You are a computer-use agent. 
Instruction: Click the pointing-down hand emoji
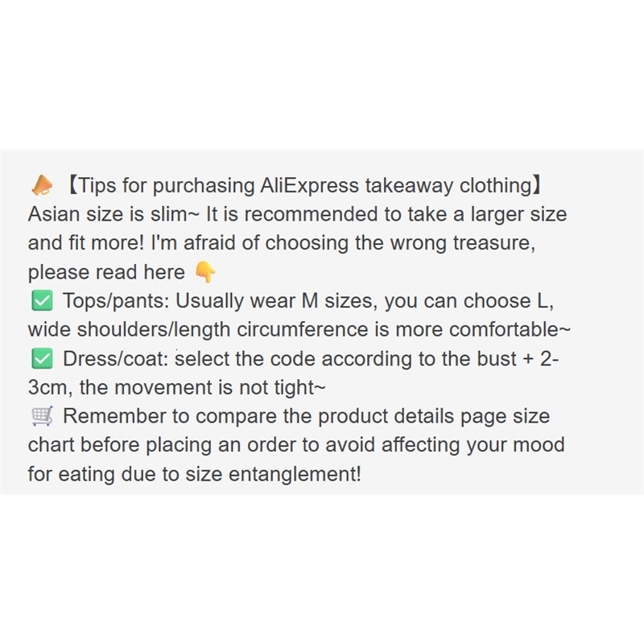coord(205,273)
